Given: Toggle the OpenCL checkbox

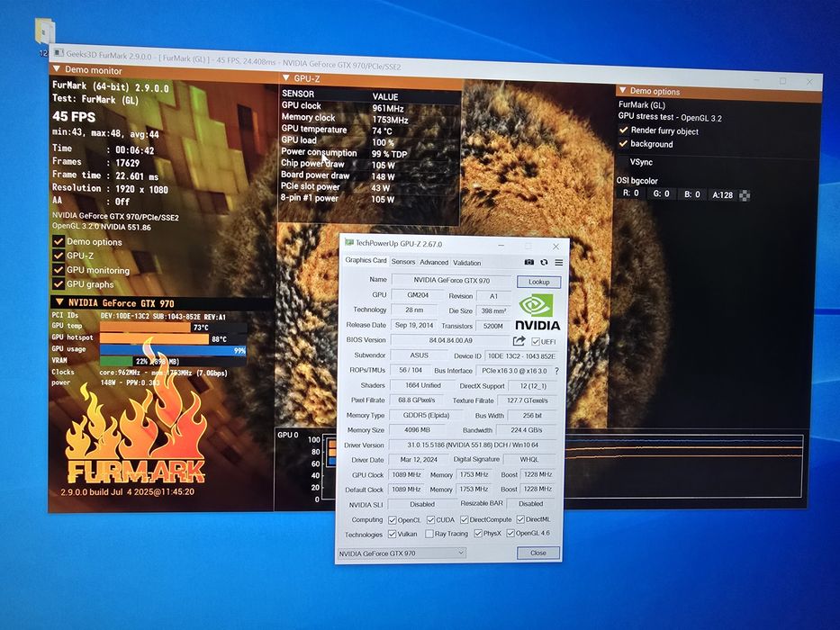Looking at the screenshot, I should coord(393,519).
